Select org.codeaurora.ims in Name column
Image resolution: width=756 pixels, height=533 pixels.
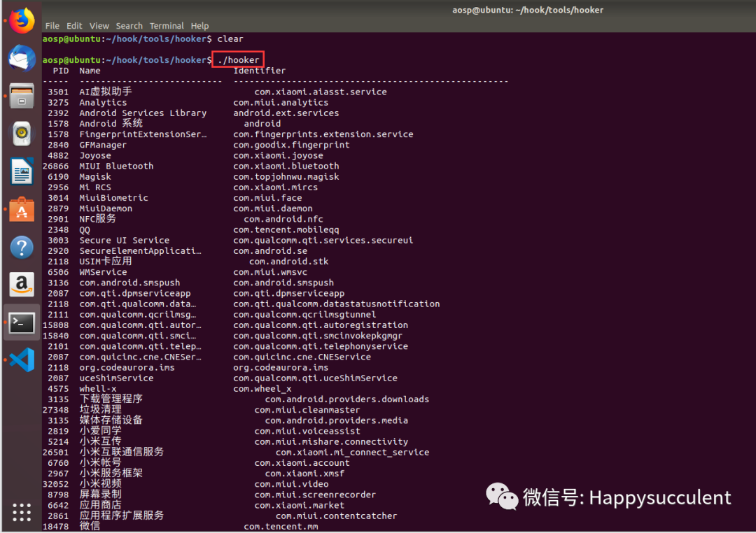coord(127,367)
